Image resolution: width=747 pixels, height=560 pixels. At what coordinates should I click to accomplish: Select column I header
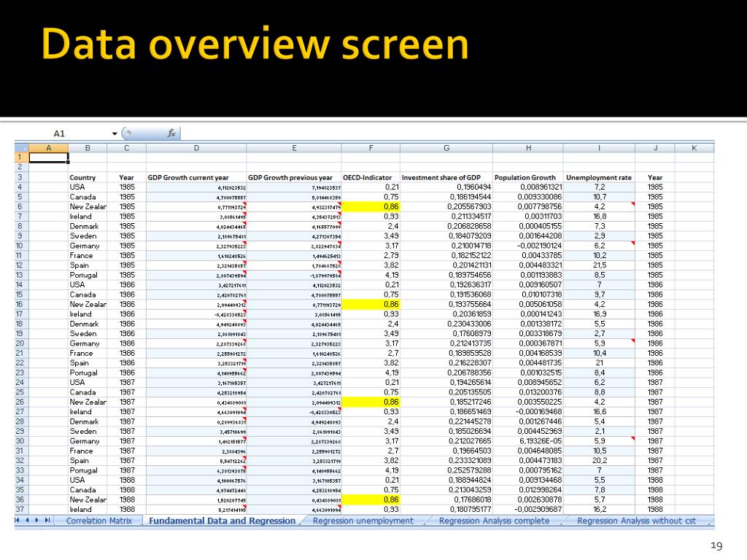point(599,148)
